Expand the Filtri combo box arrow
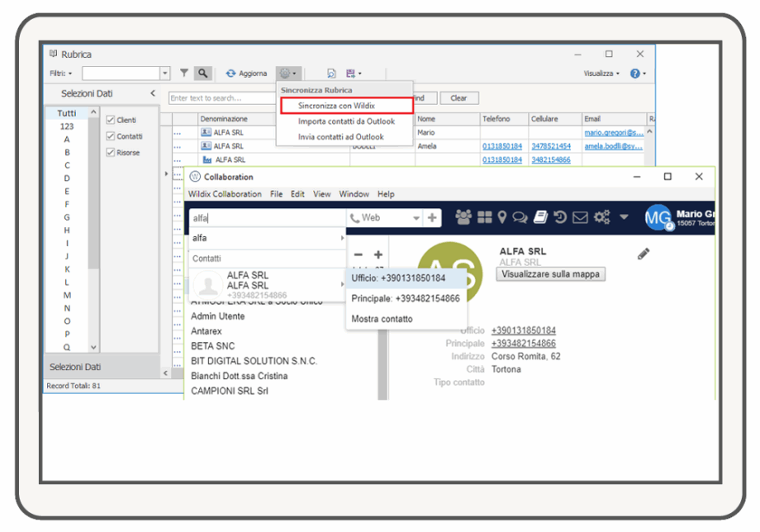 click(x=164, y=74)
